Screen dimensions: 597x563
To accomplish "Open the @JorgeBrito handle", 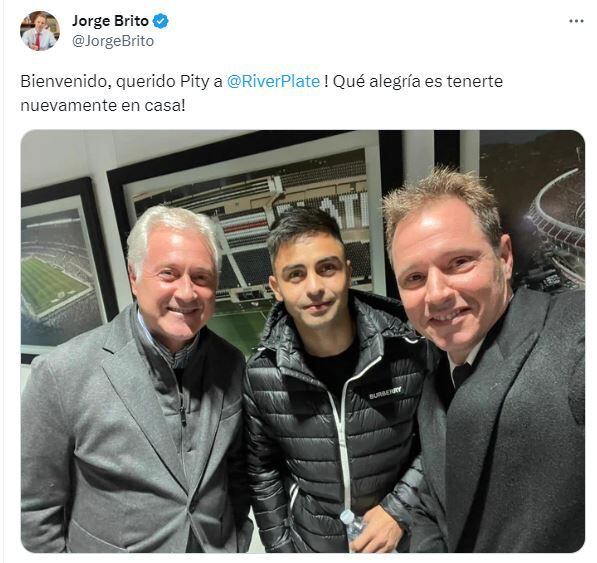I will 113,41.
